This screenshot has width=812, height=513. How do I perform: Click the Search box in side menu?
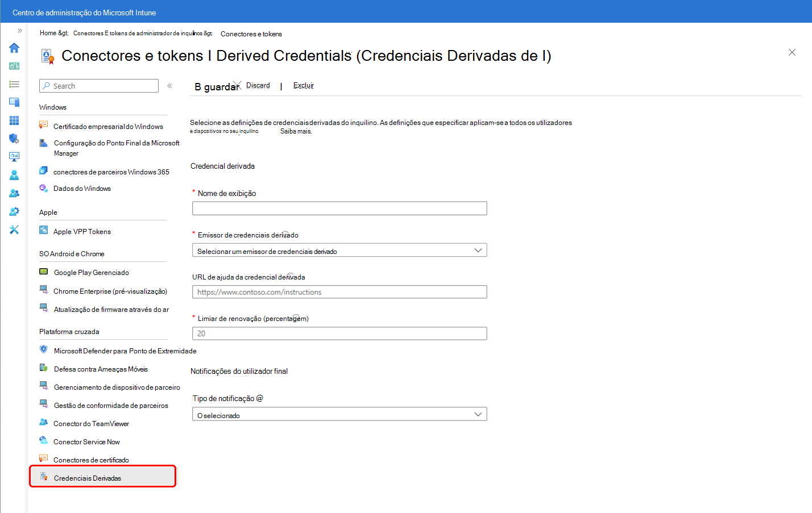pos(99,86)
